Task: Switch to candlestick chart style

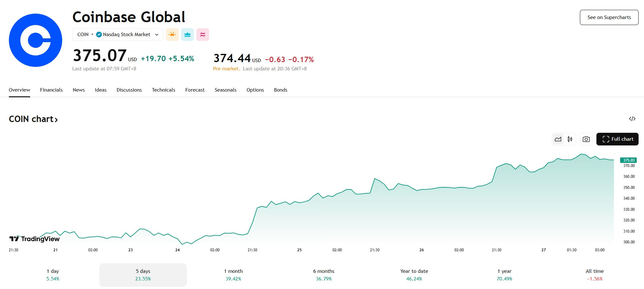Action: [x=570, y=139]
